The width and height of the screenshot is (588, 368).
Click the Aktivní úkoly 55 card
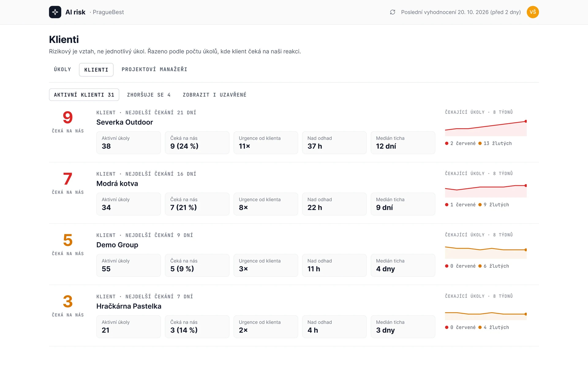[129, 265]
